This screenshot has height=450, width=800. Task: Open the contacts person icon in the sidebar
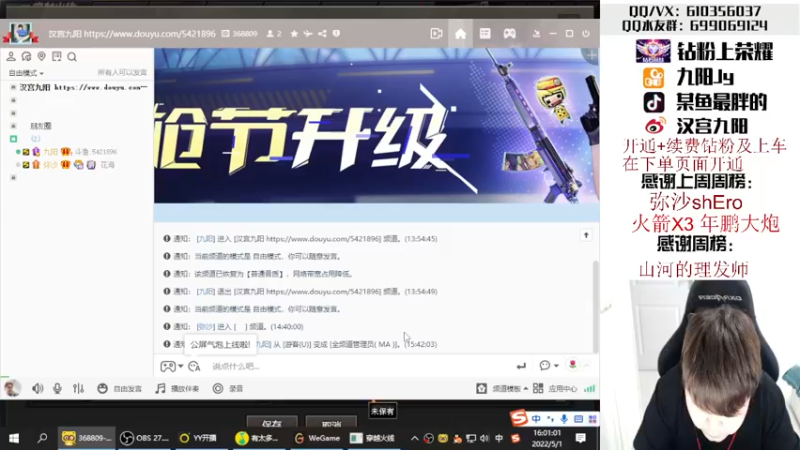click(11, 56)
